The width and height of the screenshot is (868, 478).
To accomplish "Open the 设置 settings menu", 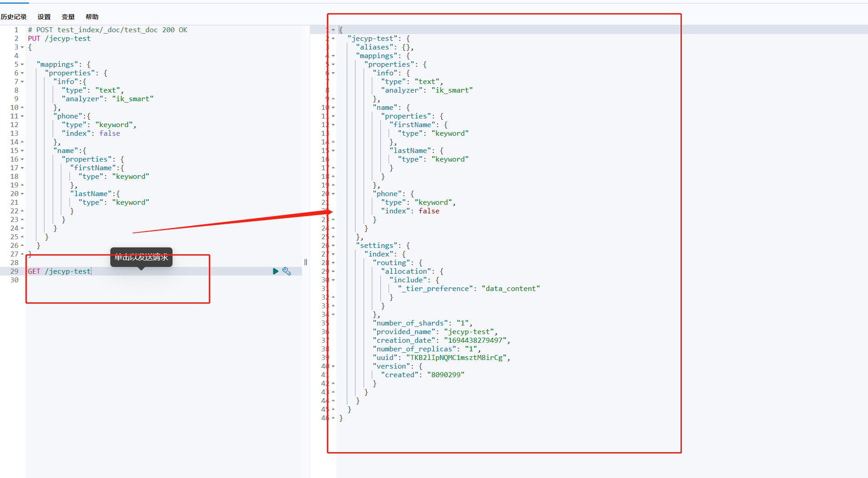I will coord(44,17).
